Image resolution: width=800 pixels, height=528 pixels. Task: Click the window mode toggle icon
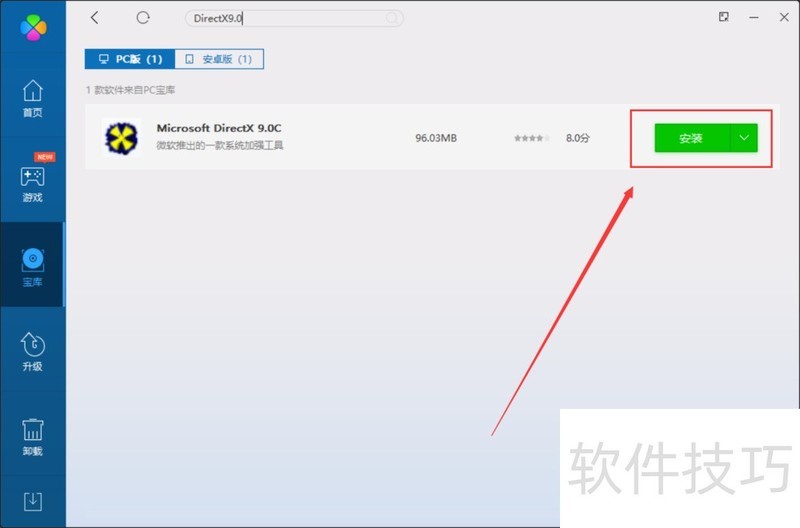[x=723, y=17]
